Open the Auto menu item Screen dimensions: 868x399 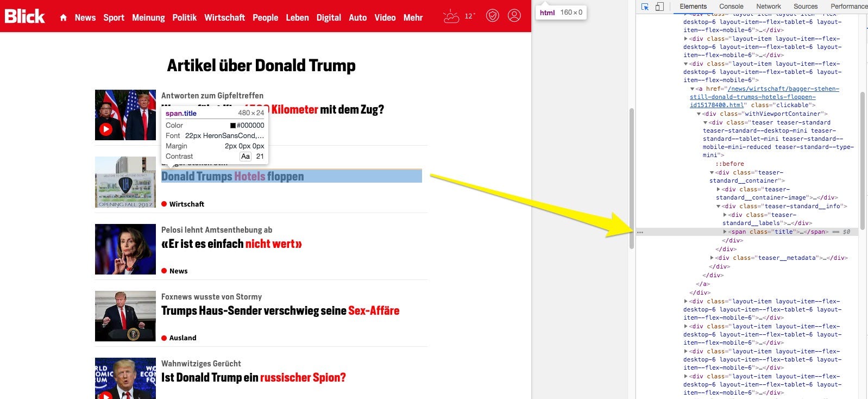click(x=358, y=17)
